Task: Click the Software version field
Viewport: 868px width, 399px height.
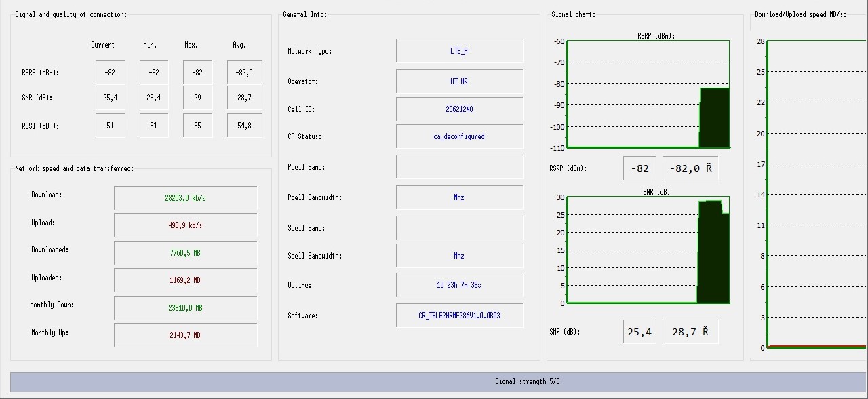Action: (459, 316)
